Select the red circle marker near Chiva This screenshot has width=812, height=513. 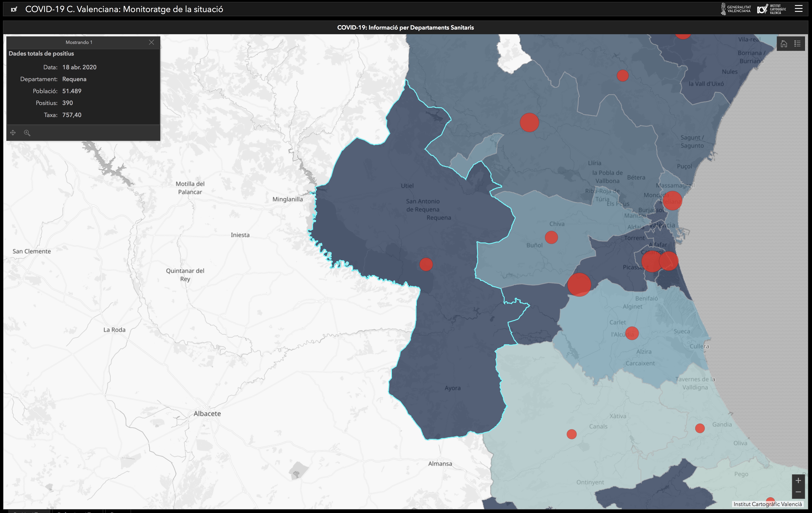(x=551, y=237)
